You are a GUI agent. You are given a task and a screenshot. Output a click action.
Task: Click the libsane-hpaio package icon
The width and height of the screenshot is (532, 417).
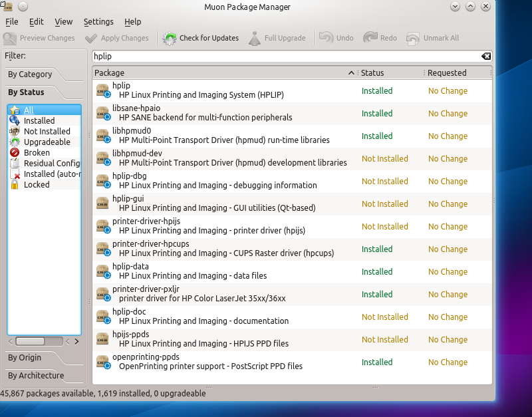point(102,112)
